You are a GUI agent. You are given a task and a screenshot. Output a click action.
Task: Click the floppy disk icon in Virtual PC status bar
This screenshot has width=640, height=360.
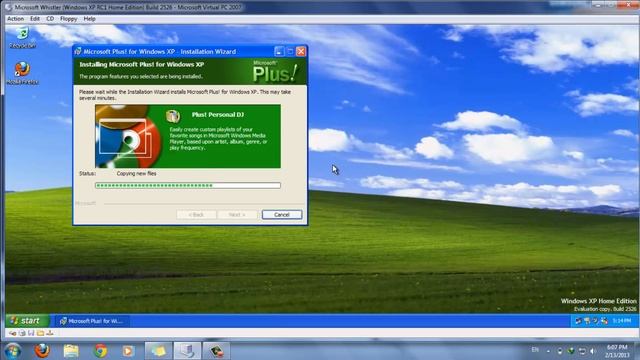point(31,333)
